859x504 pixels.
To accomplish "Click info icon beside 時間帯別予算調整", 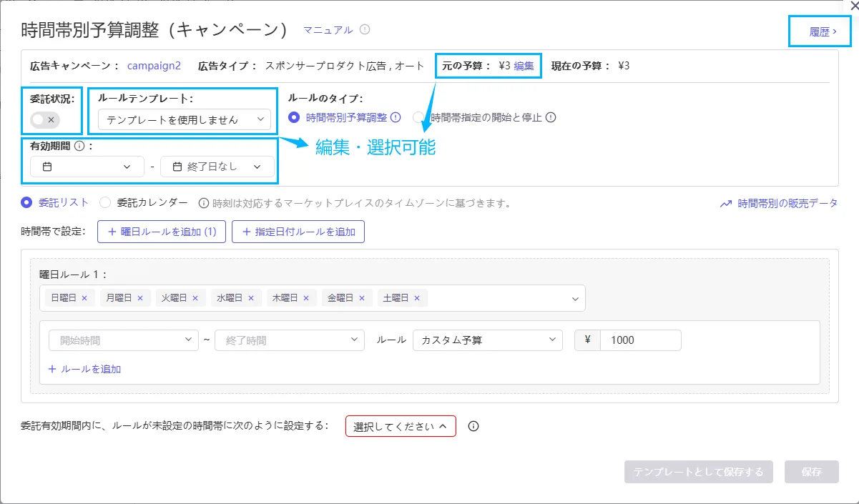I will coord(396,117).
